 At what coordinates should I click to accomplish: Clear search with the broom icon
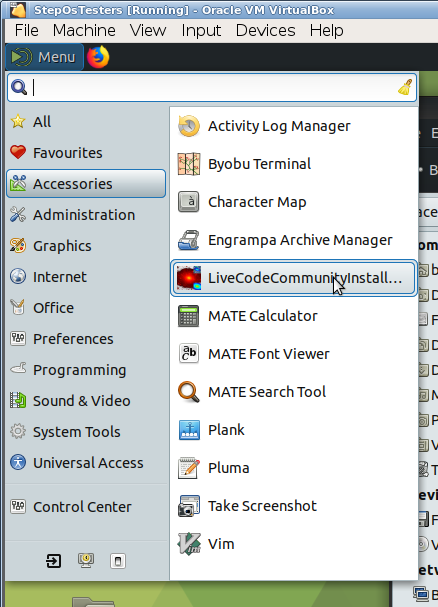click(405, 87)
